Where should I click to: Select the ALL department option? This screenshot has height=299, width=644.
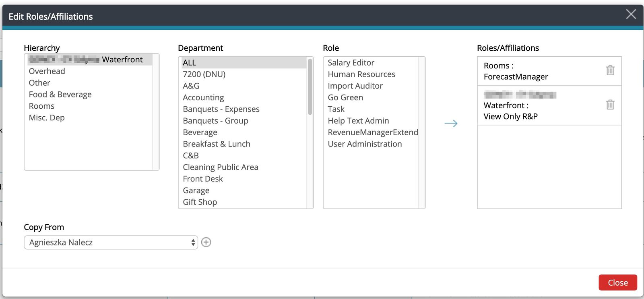[190, 63]
